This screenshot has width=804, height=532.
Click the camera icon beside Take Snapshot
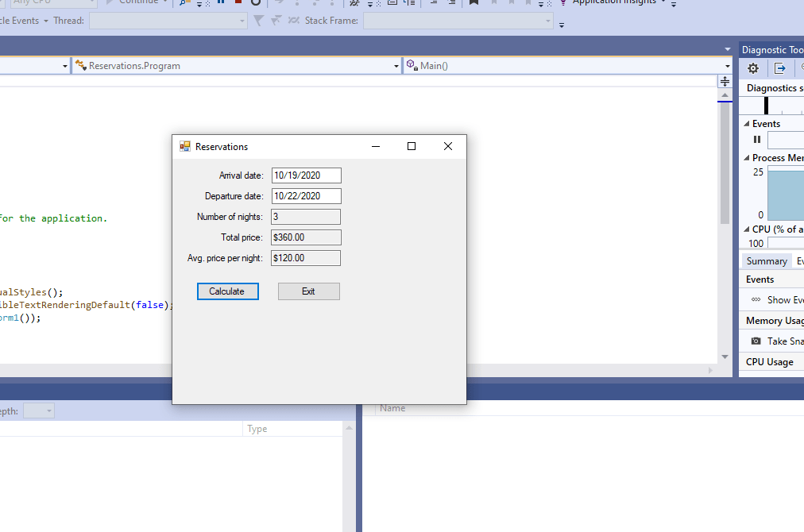(x=756, y=341)
